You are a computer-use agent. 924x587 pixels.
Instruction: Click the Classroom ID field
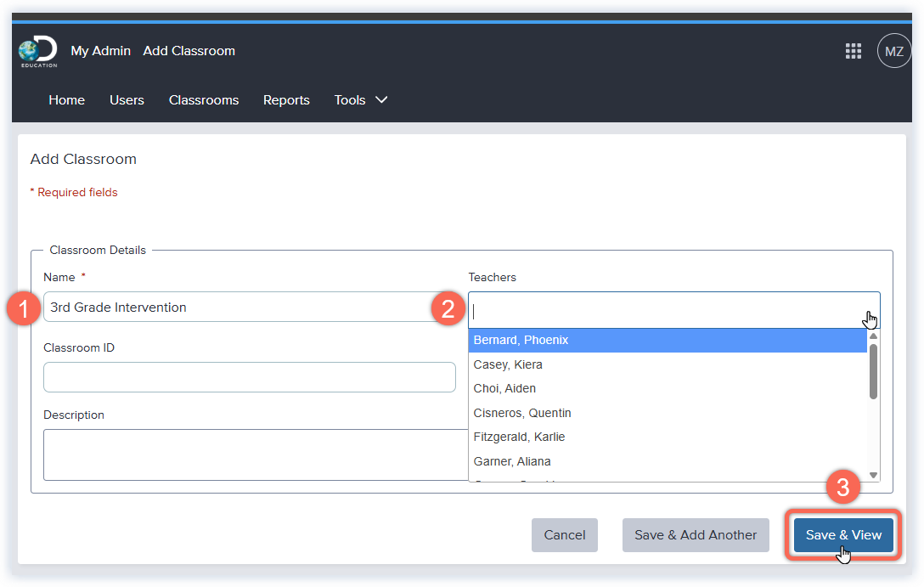click(x=249, y=377)
